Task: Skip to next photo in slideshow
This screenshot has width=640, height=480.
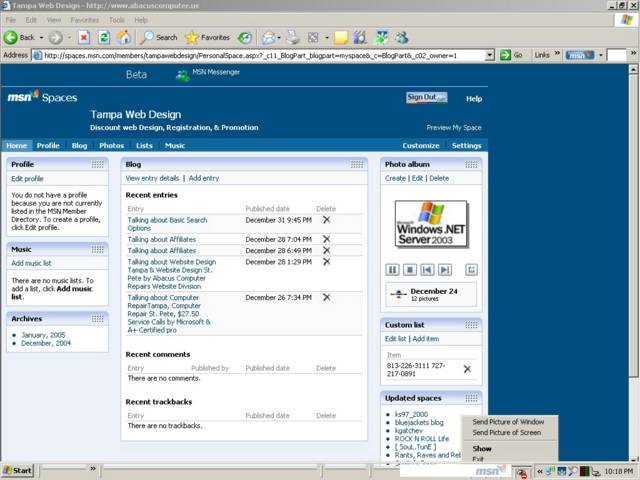Action: click(445, 270)
